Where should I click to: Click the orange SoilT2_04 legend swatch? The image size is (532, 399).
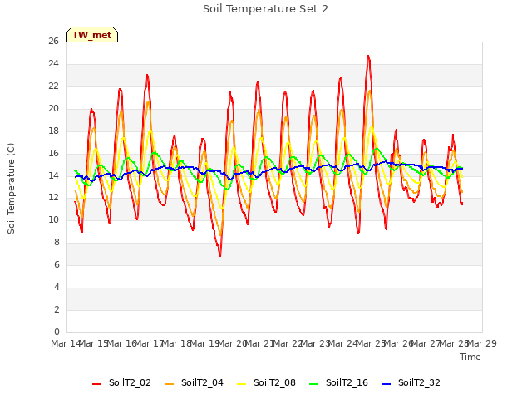169,384
